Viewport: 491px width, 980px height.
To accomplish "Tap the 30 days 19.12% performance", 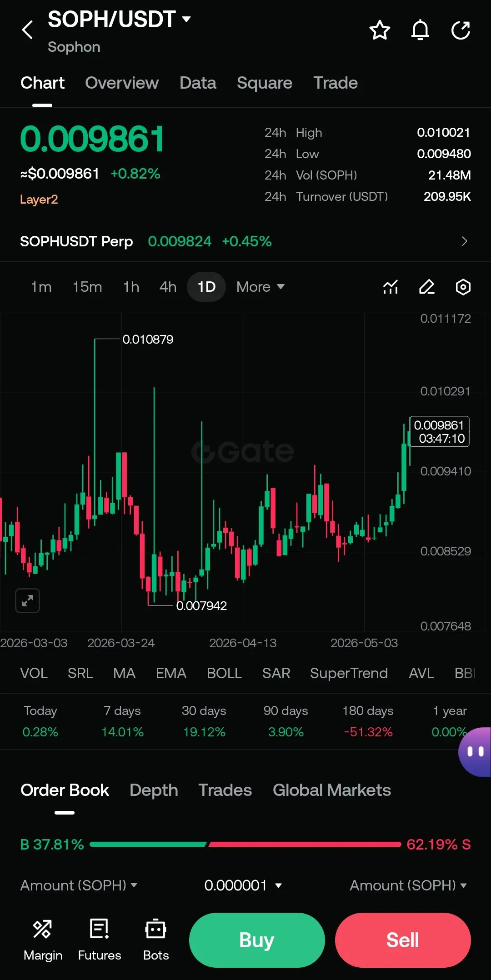I will (204, 721).
